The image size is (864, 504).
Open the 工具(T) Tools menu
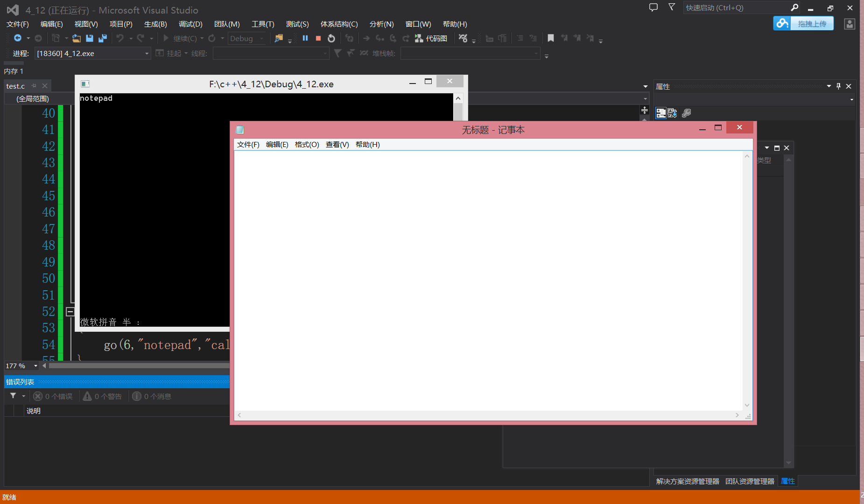[263, 24]
